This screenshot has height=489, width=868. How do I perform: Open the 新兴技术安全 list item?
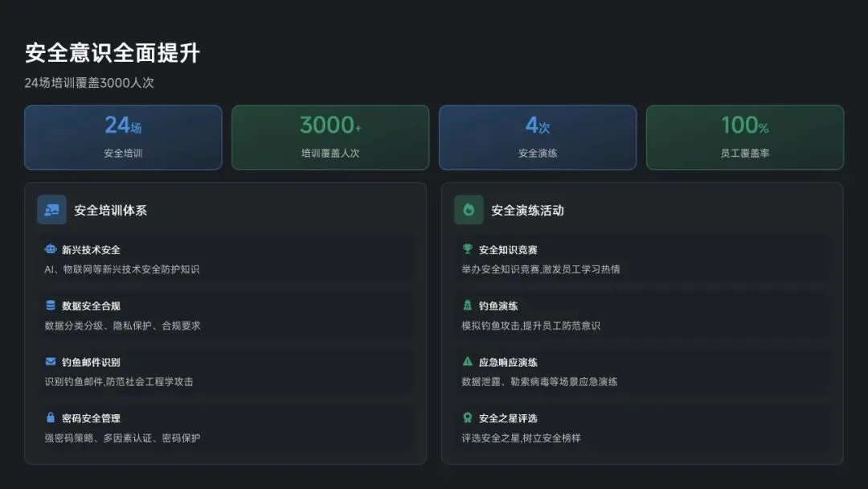(225, 259)
